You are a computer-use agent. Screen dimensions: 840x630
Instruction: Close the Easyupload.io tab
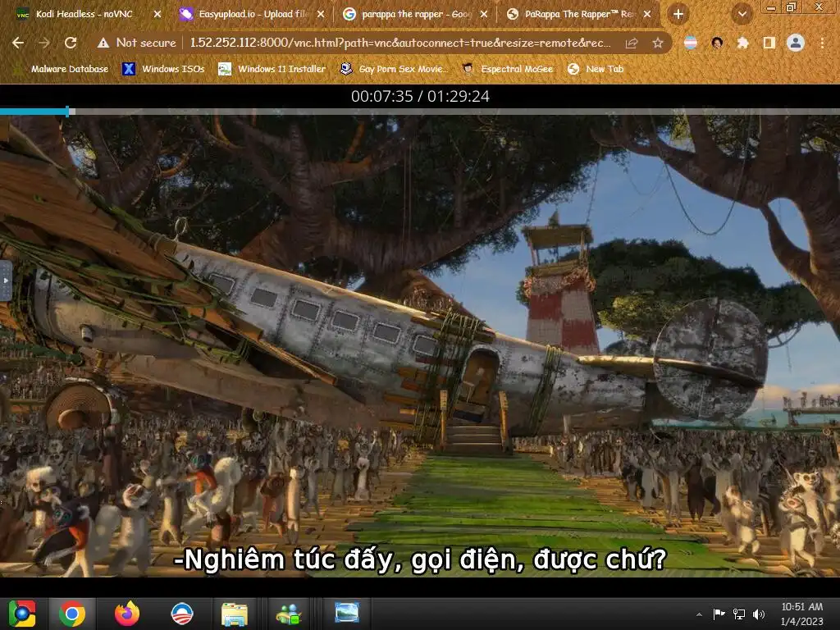pos(321,14)
